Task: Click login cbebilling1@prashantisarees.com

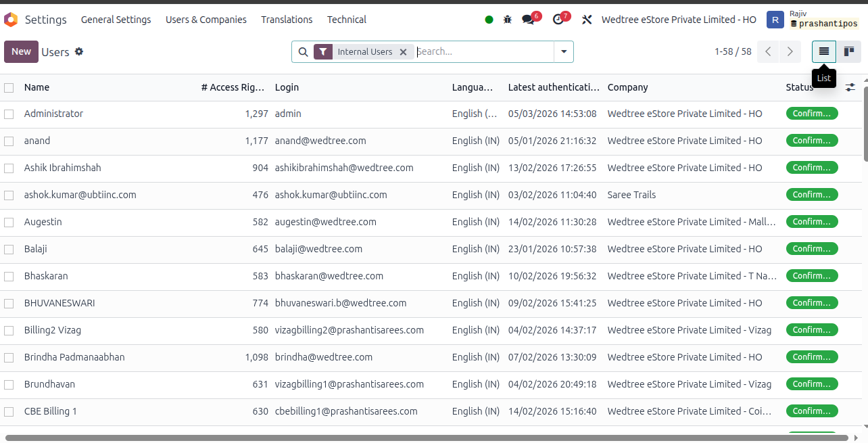Action: click(346, 411)
